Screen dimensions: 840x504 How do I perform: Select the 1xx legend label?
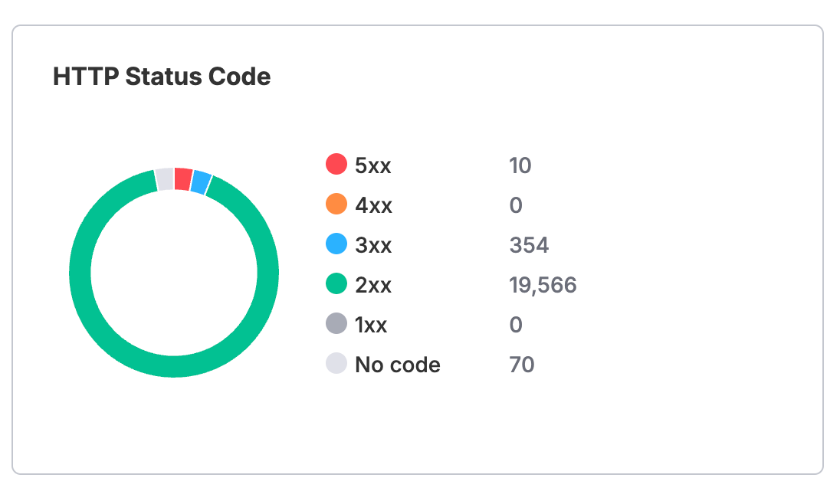pyautogui.click(x=371, y=325)
